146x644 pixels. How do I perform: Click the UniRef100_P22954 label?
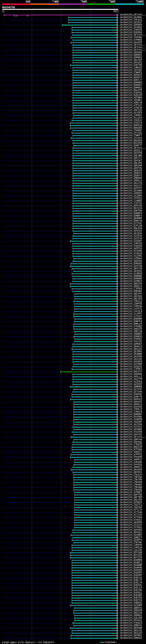[x=131, y=251]
